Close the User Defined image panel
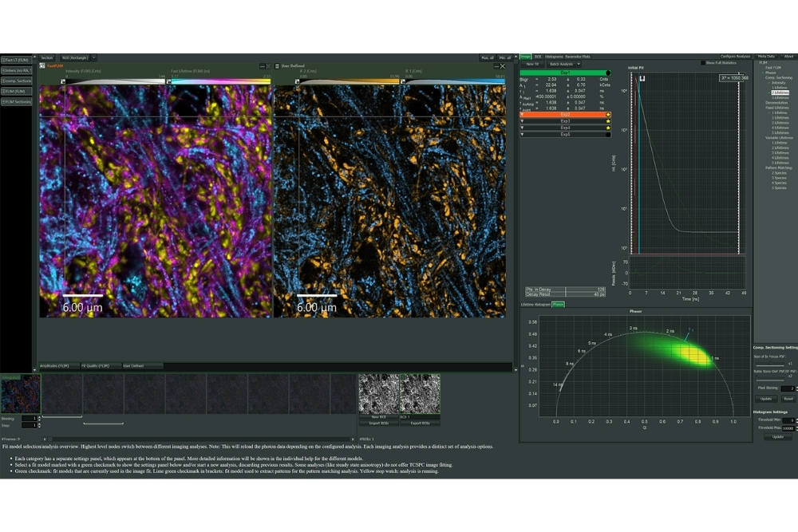This screenshot has width=798, height=532. point(503,65)
